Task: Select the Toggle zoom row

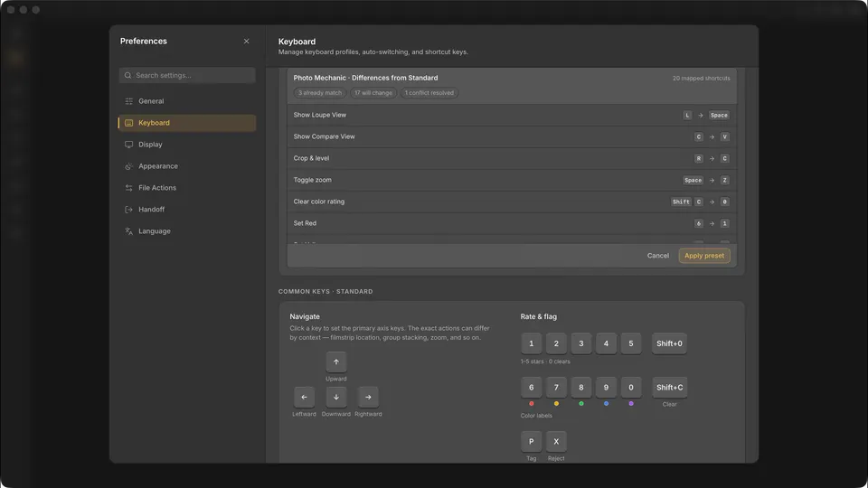Action: (x=512, y=180)
